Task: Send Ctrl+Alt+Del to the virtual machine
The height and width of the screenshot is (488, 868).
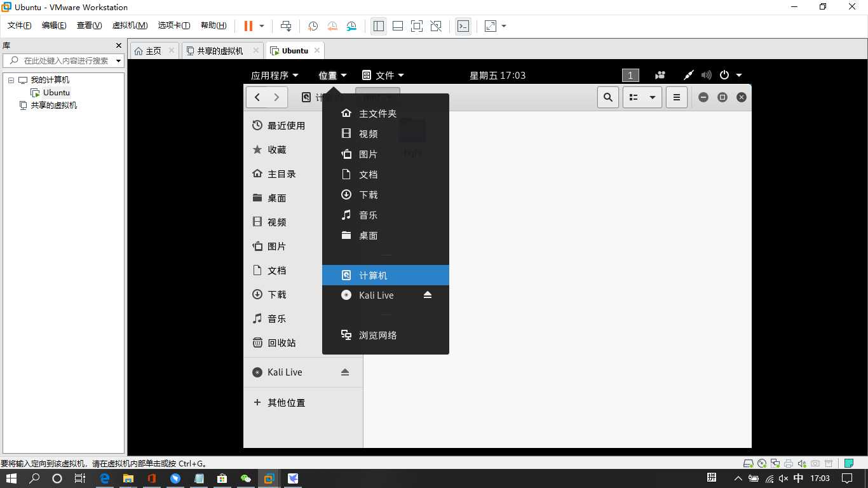Action: [x=286, y=26]
